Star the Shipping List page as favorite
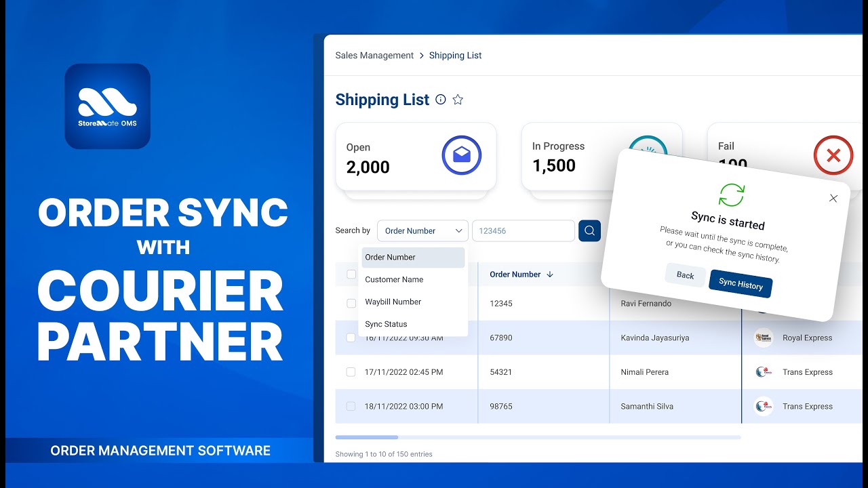The height and width of the screenshot is (488, 868). [x=458, y=100]
